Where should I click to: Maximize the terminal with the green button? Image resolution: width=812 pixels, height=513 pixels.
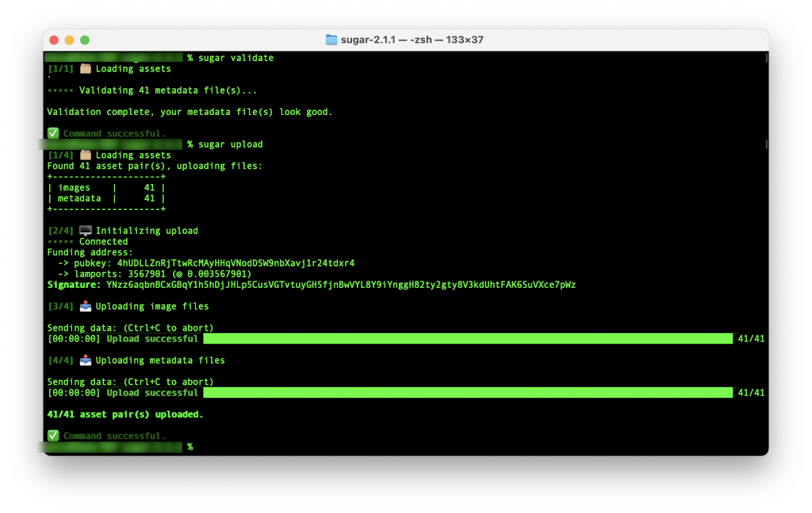pos(85,40)
